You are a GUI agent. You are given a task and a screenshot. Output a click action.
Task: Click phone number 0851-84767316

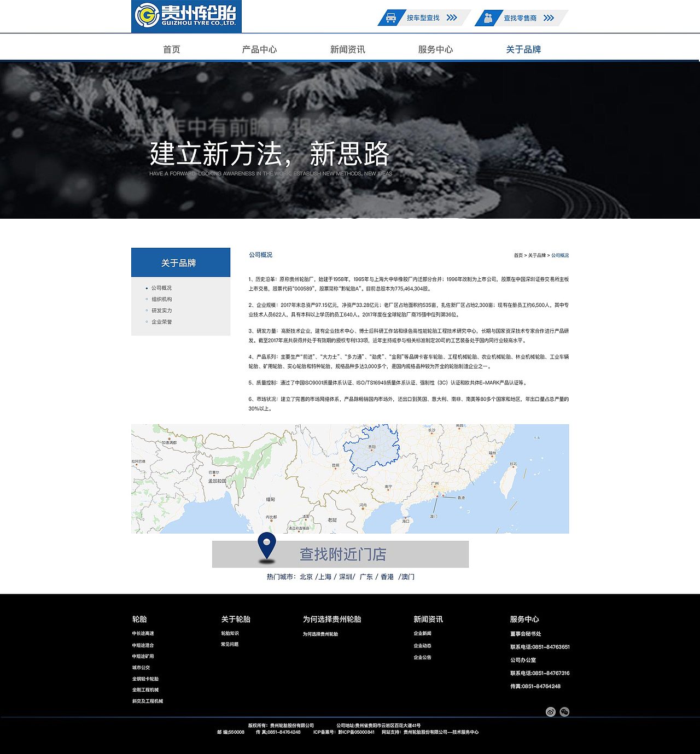pyautogui.click(x=551, y=673)
